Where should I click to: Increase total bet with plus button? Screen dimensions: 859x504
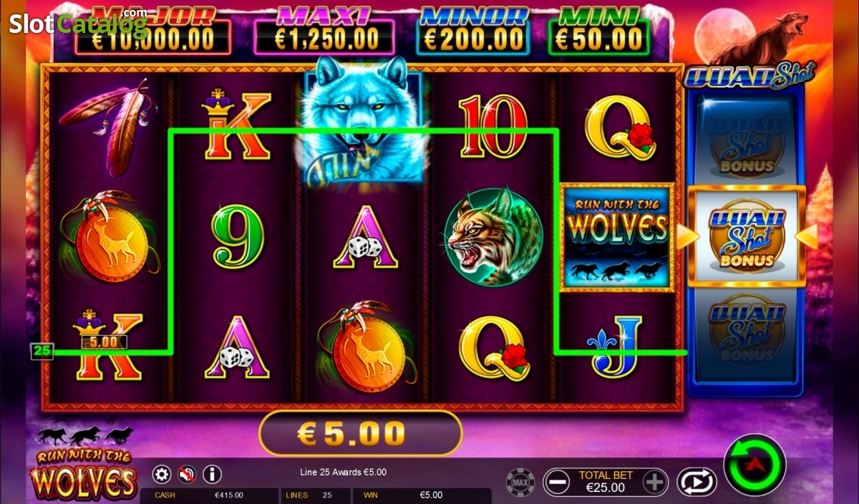tap(654, 482)
